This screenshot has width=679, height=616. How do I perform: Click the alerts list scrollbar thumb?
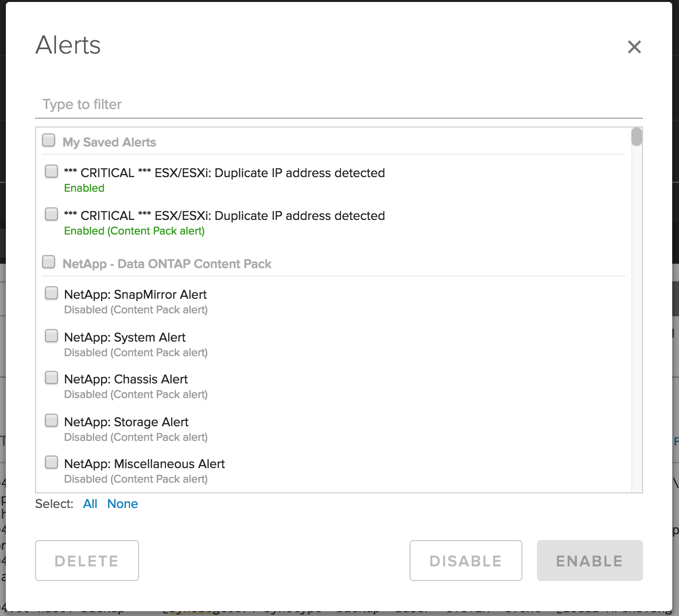coord(636,137)
